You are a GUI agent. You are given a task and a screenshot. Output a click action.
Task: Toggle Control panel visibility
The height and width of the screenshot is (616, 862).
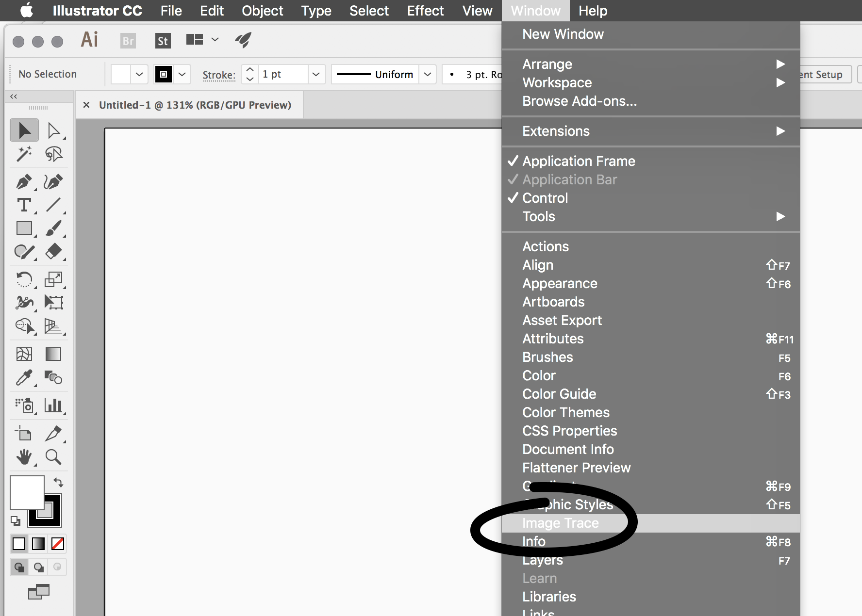coord(545,198)
